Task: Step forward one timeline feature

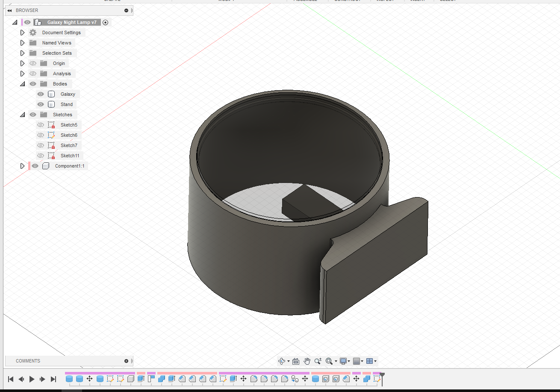Action: pos(42,379)
